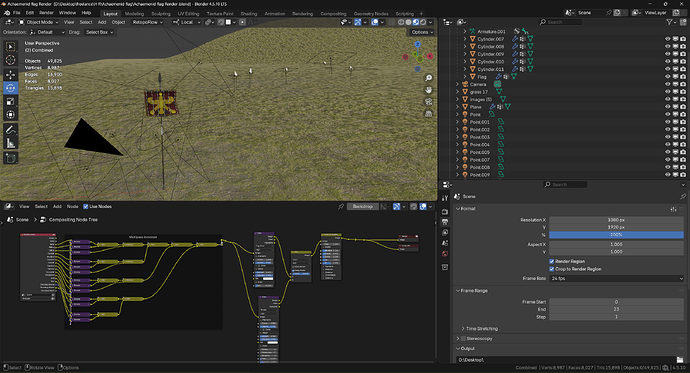Open the Local transform orientation dropdown
Viewport: 690px width, 373px height.
tap(187, 22)
